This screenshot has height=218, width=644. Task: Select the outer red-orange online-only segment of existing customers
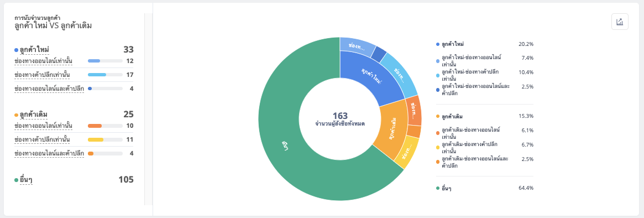tap(414, 111)
